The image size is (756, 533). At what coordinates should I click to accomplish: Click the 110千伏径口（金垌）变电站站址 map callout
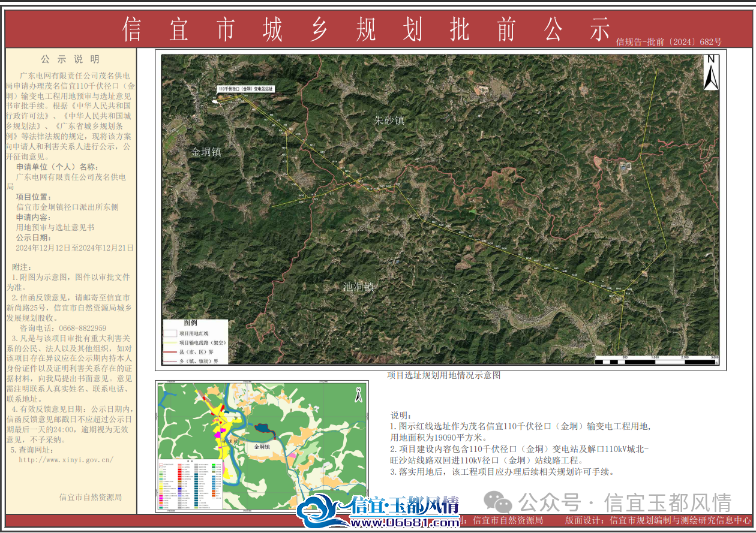246,88
